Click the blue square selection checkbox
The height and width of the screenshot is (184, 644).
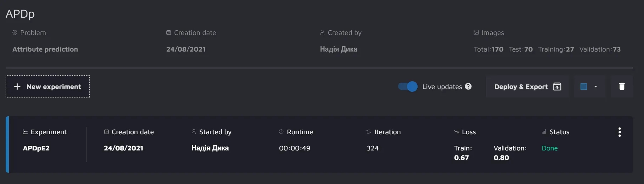[584, 87]
